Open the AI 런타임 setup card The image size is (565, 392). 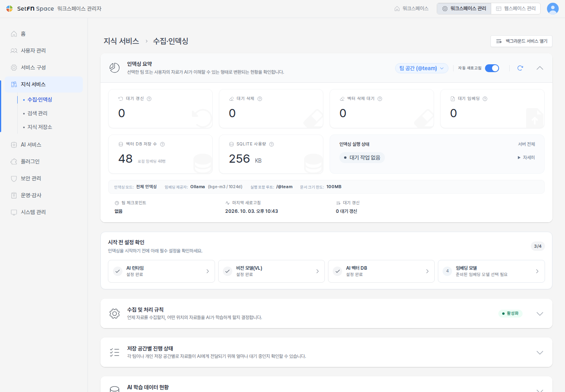coord(161,271)
